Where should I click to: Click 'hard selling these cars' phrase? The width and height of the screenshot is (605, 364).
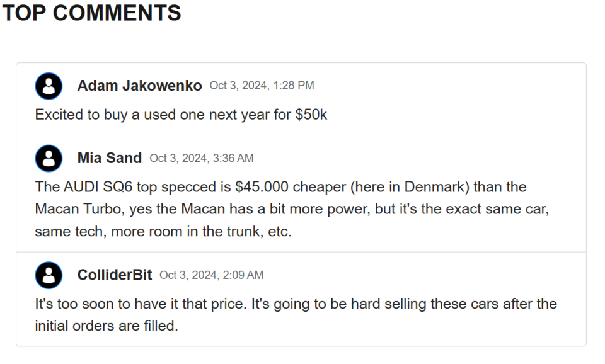coord(425,304)
